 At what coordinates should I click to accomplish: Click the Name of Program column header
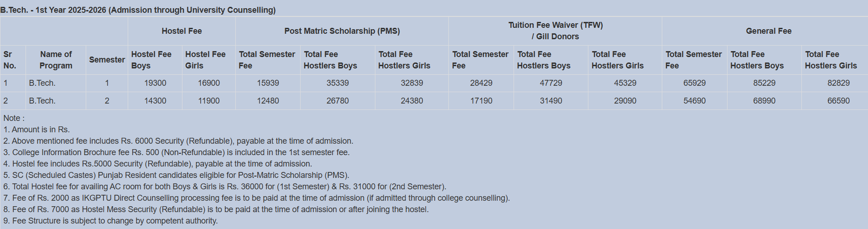56,60
